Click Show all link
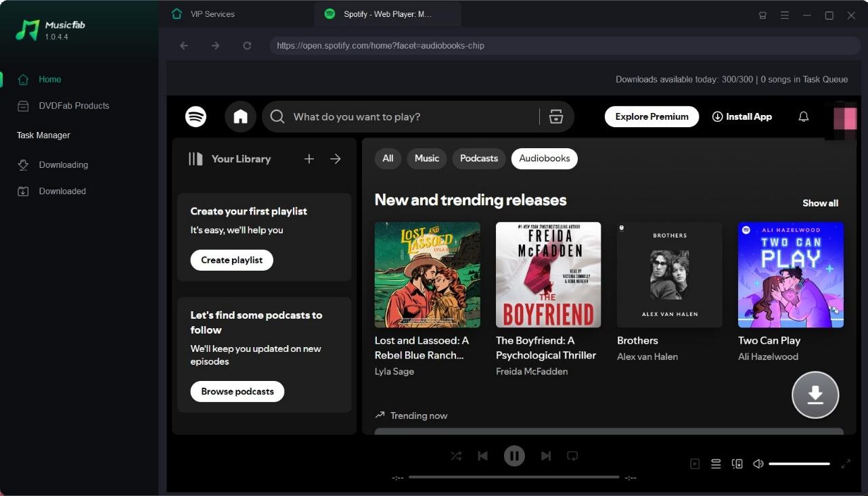 (x=820, y=203)
